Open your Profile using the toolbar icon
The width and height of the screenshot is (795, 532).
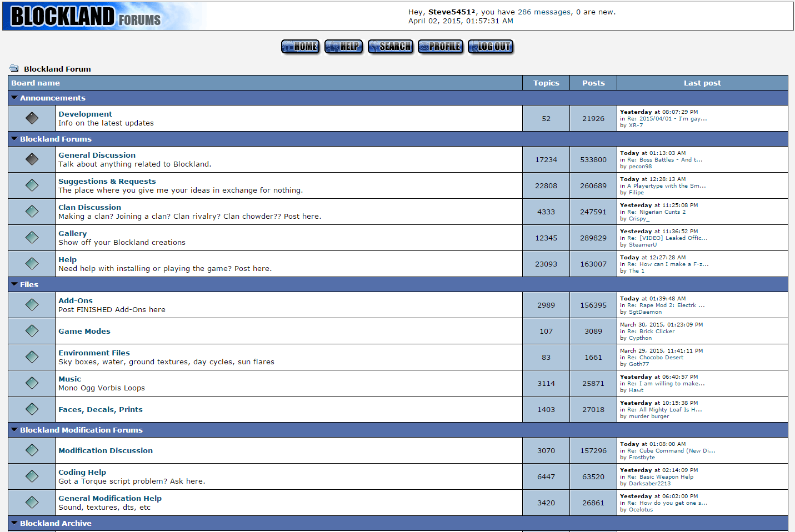(441, 47)
